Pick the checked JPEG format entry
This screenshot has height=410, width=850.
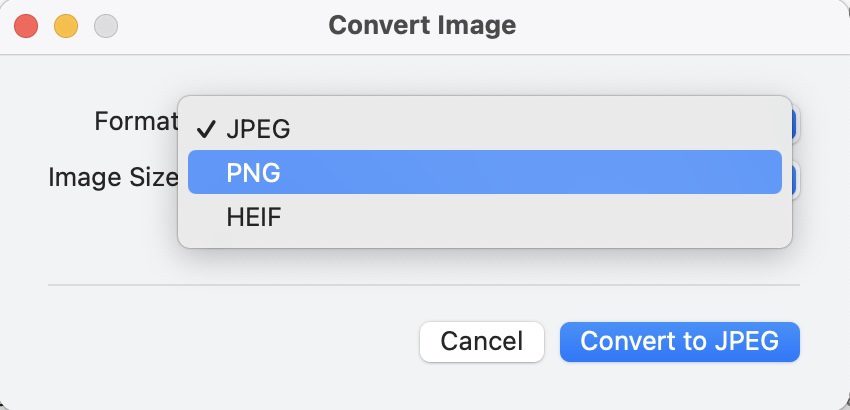click(x=258, y=129)
